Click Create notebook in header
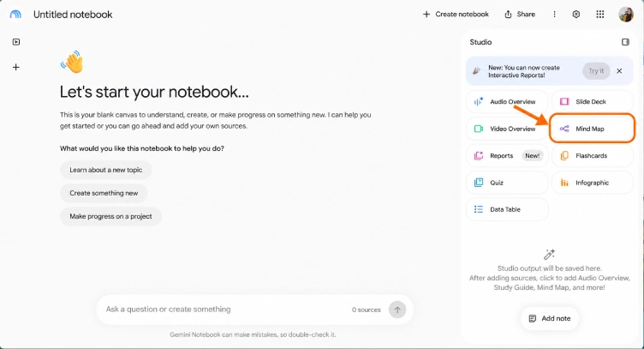 pyautogui.click(x=456, y=15)
